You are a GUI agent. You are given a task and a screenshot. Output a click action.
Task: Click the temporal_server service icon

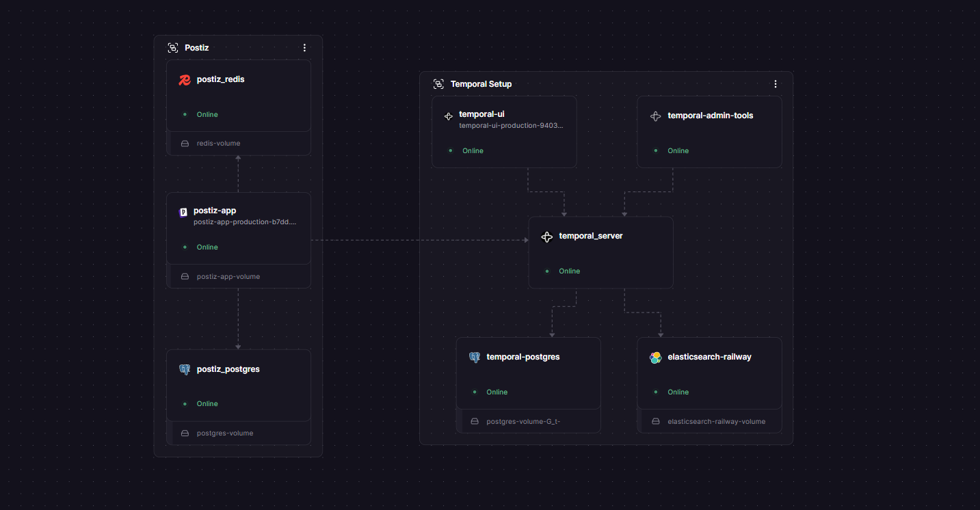tap(546, 237)
